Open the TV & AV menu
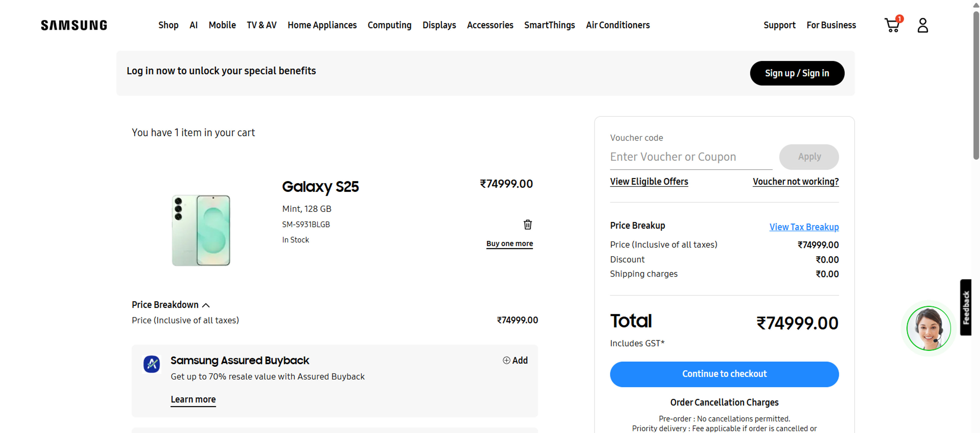 coord(261,25)
